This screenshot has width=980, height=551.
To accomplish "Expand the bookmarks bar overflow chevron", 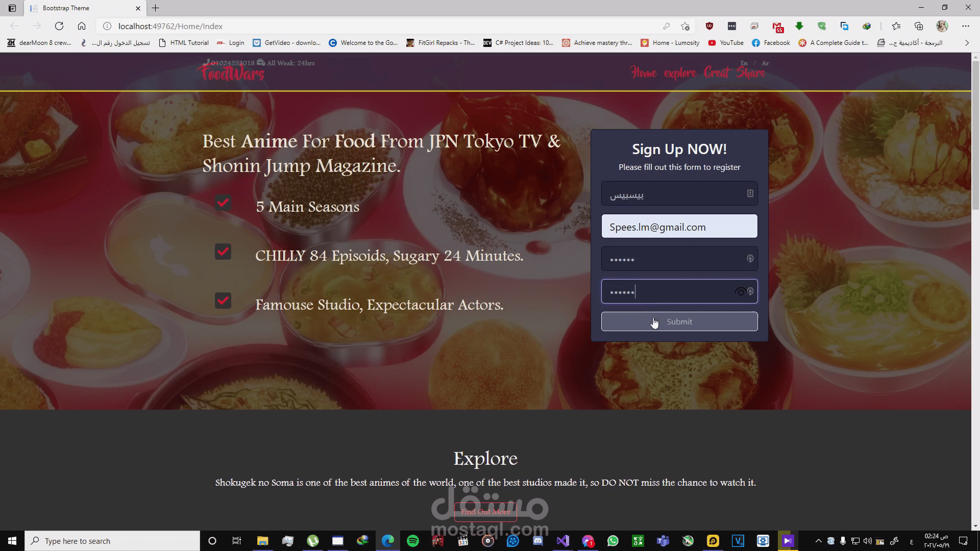I will 967,43.
